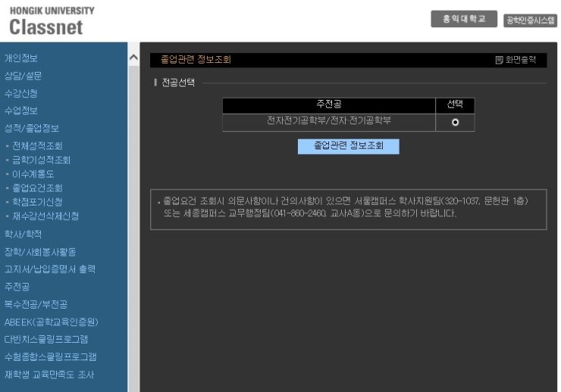Screen dimensions: 561x392
Task: Go to 학점포기신청 submenu
Action: (37, 202)
